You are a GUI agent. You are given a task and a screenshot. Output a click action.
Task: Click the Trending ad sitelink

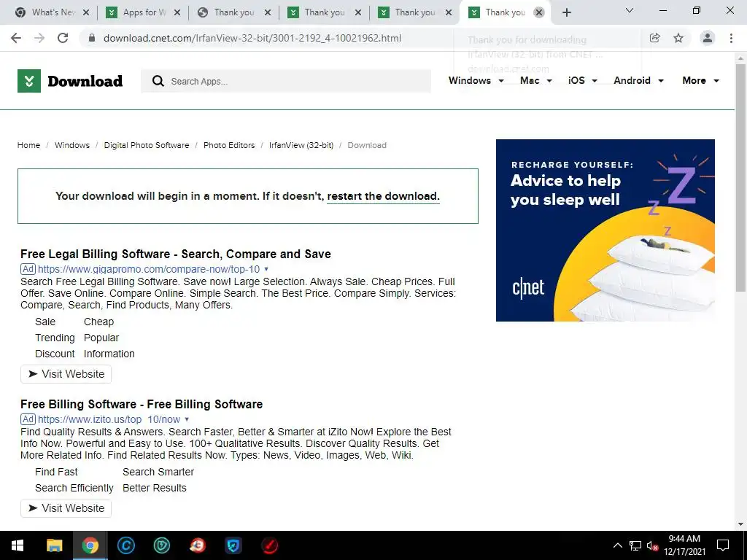click(x=55, y=338)
